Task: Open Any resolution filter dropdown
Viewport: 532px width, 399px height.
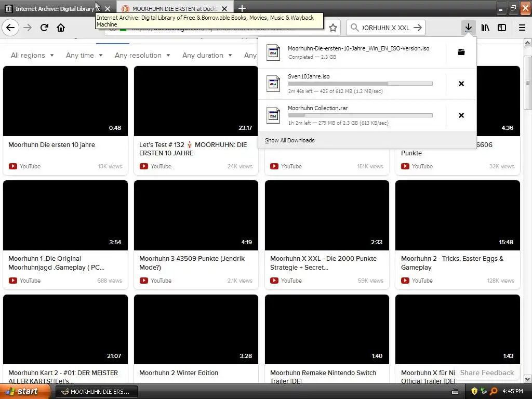Action: click(142, 55)
